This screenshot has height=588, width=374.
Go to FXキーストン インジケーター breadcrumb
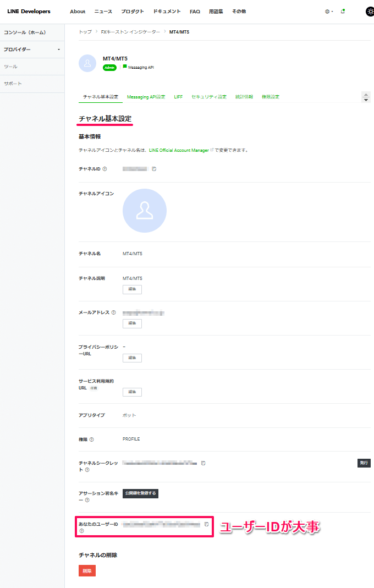(130, 32)
